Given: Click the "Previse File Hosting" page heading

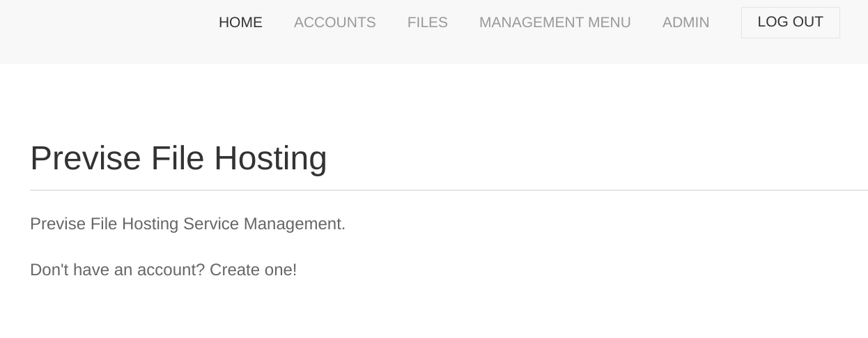Looking at the screenshot, I should (178, 158).
